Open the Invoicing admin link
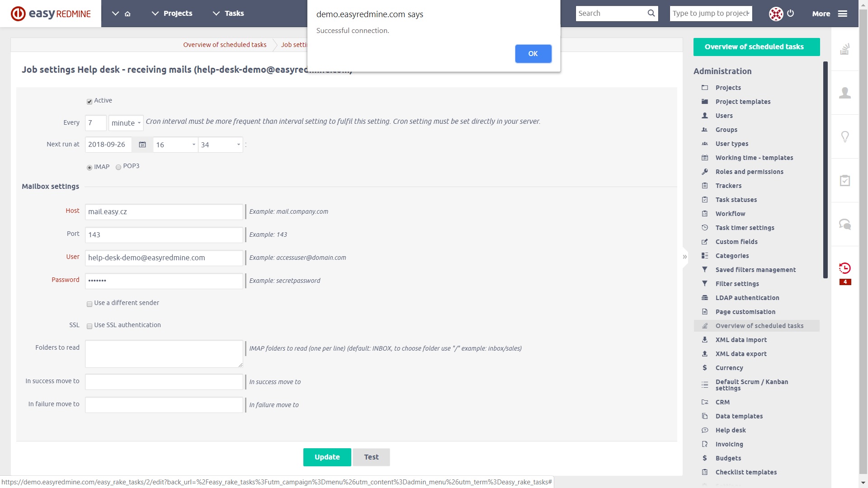Screen dimensions: 868x488 coord(729,444)
